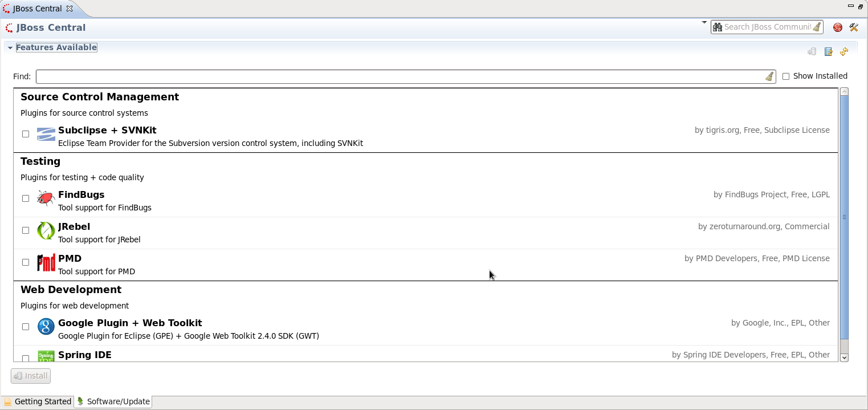
Task: Click the green Spring IDE icon
Action: [46, 356]
